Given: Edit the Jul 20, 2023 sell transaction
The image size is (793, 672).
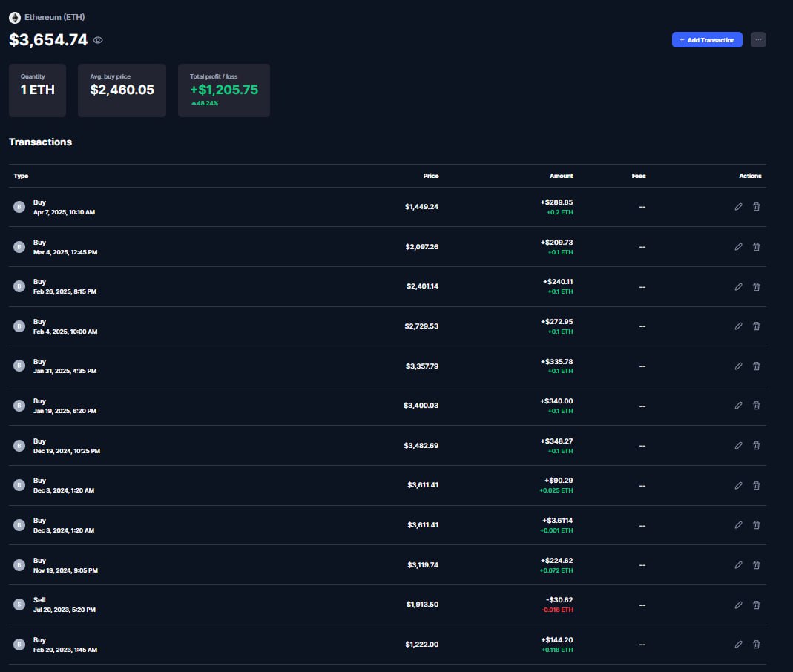Looking at the screenshot, I should tap(738, 605).
